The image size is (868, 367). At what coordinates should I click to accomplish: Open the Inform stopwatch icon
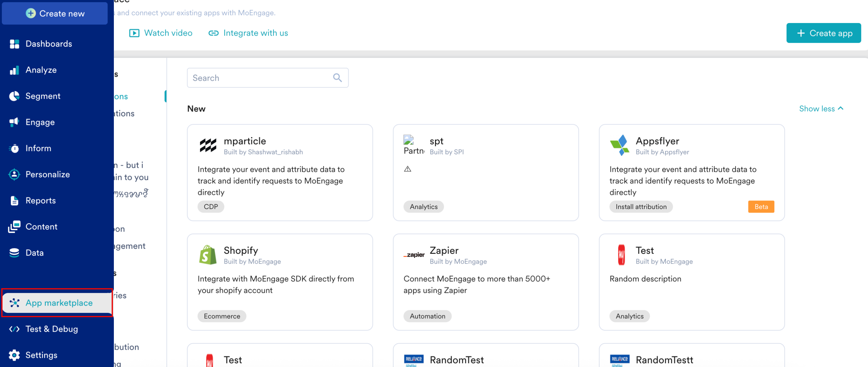click(14, 148)
